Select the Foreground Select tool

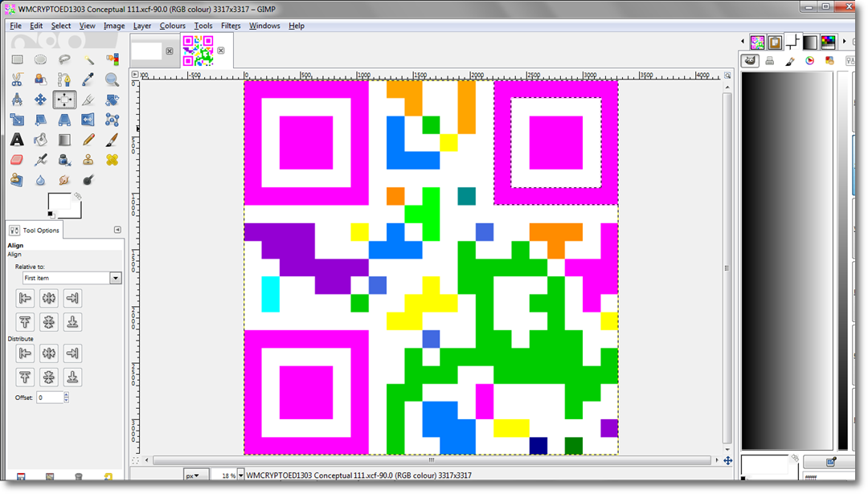click(40, 80)
